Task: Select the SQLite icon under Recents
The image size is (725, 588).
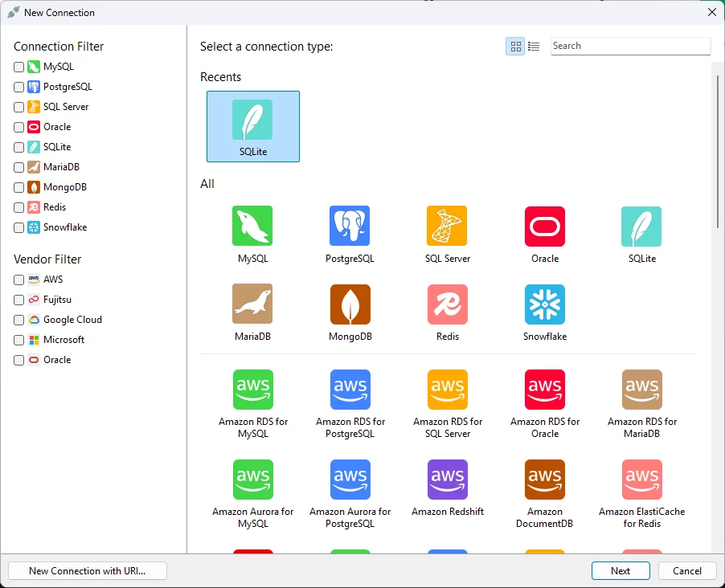Action: [252, 120]
